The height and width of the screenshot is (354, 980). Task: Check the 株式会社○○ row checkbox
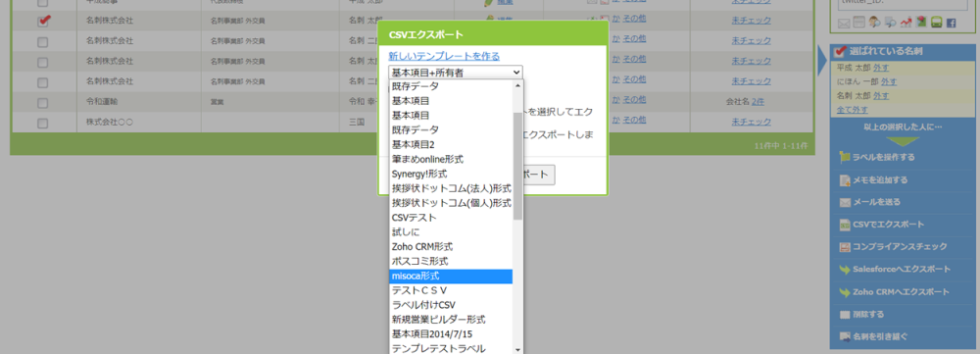[42, 124]
